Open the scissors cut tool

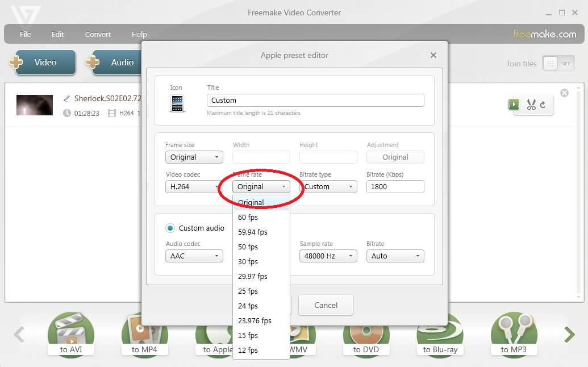531,104
